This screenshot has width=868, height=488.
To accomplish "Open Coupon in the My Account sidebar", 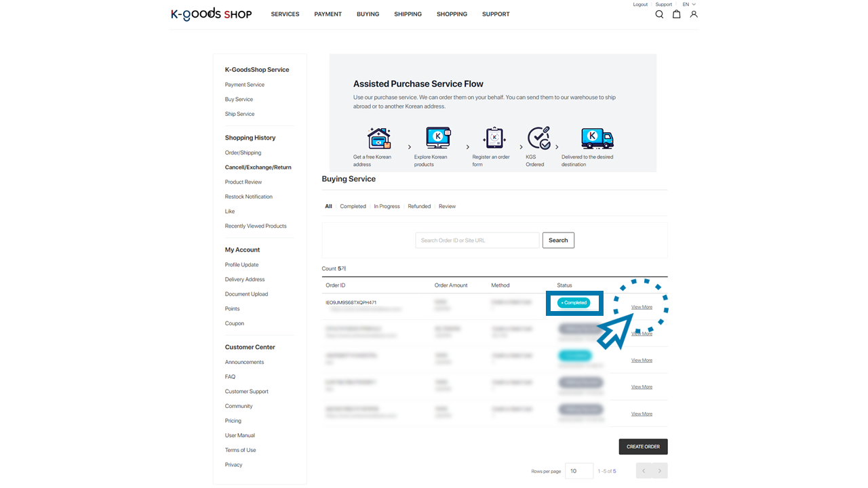I will 234,323.
